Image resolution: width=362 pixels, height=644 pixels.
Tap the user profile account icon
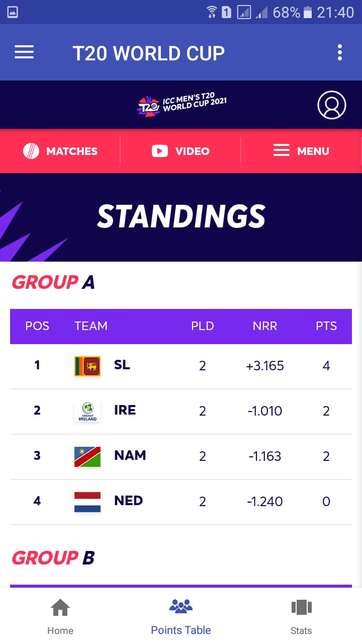332,105
